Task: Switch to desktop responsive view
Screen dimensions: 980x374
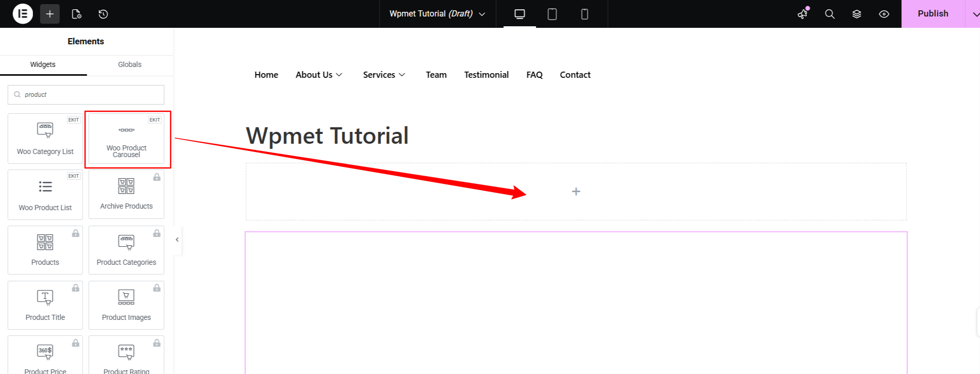Action: (520, 14)
